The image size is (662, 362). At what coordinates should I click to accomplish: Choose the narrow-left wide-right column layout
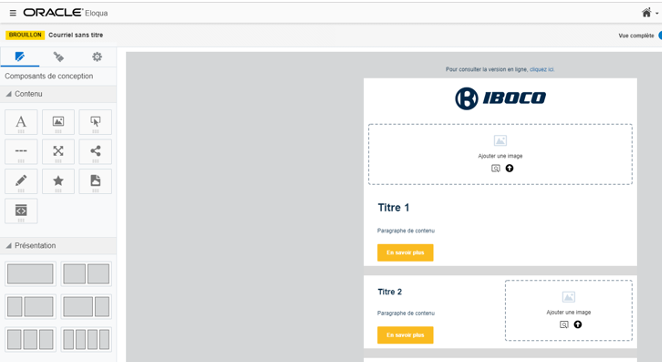[30, 307]
